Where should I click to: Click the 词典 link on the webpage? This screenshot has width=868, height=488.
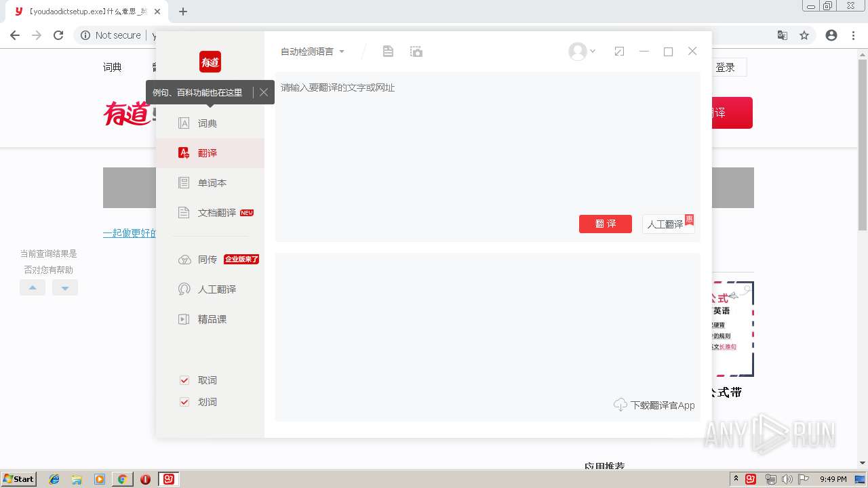coord(113,67)
